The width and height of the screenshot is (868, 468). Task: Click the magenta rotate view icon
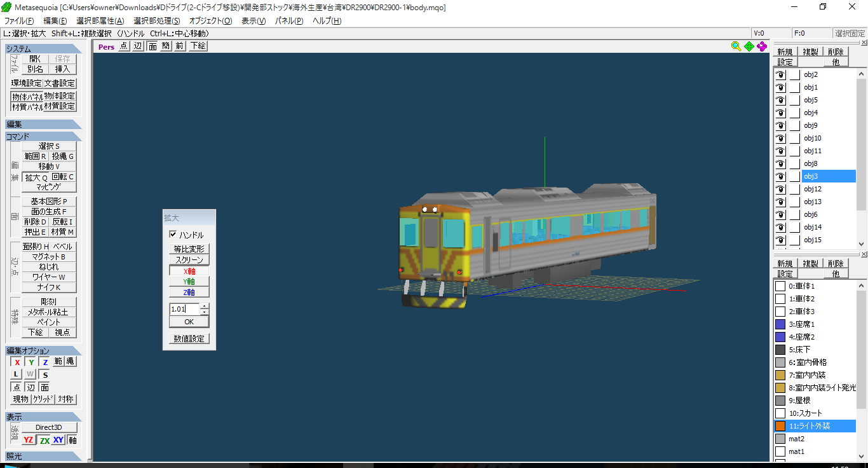pos(762,46)
